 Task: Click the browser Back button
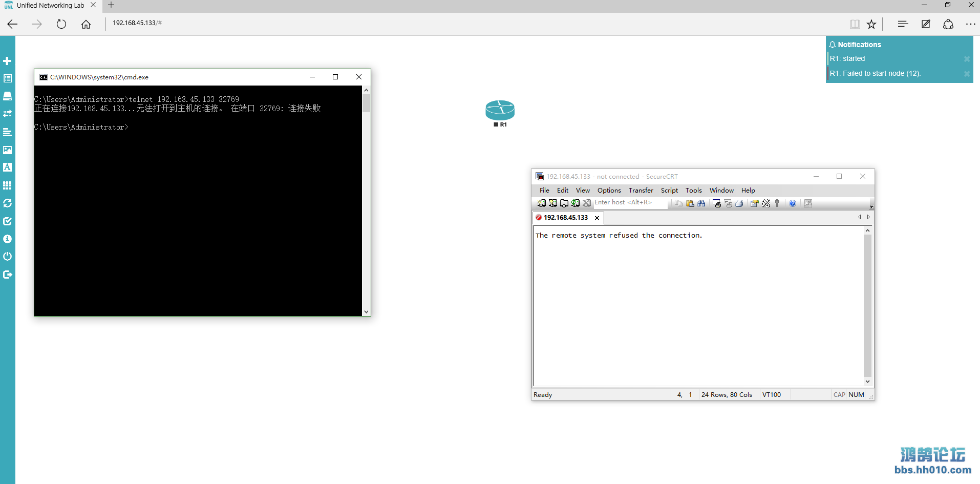(12, 24)
